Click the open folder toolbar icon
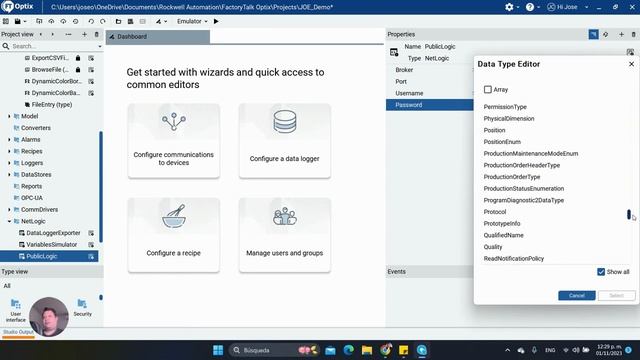This screenshot has width=640, height=360. point(118,21)
